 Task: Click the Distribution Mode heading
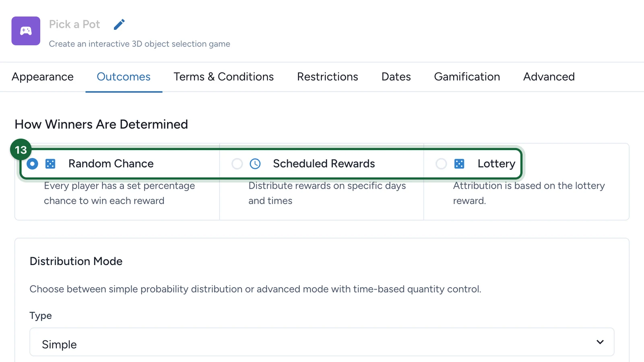76,261
